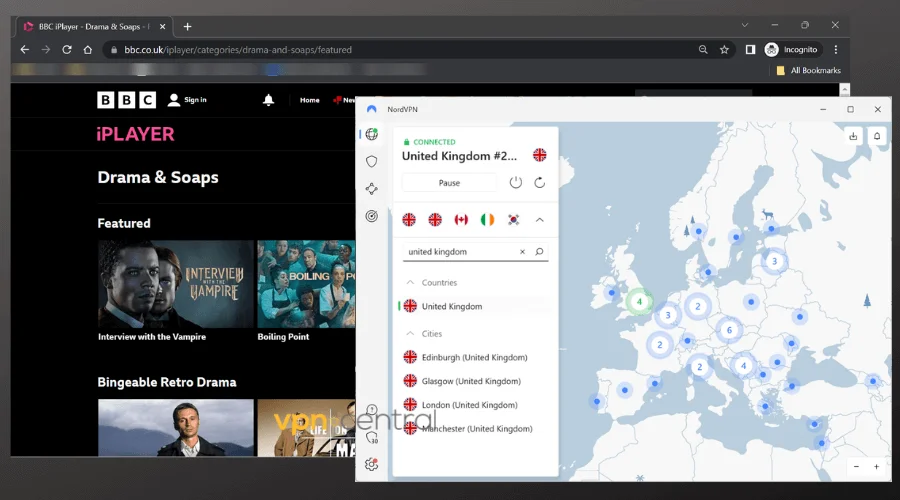Select the South Korea flag recent connection
900x500 pixels.
tap(514, 220)
